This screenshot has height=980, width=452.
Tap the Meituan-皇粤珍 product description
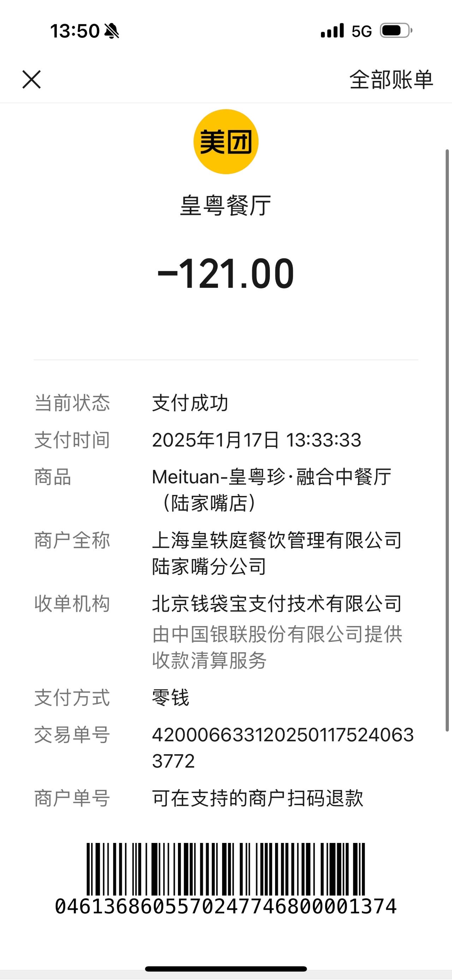pyautogui.click(x=272, y=490)
